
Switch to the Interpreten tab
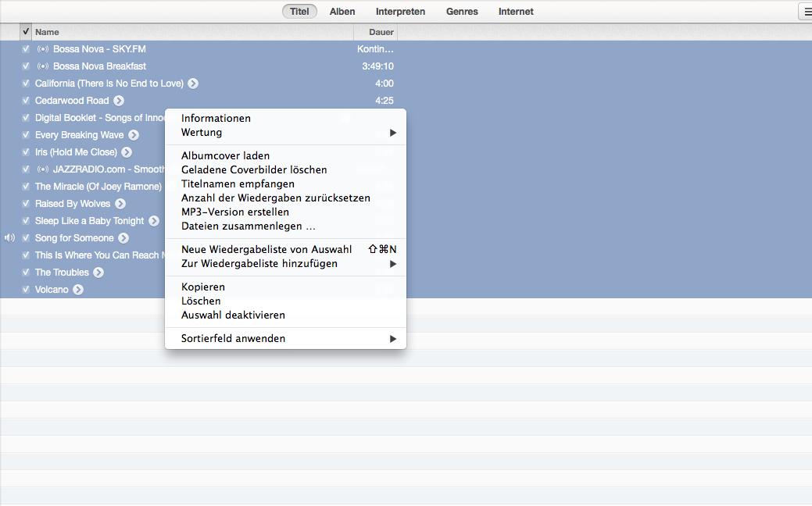click(x=400, y=12)
